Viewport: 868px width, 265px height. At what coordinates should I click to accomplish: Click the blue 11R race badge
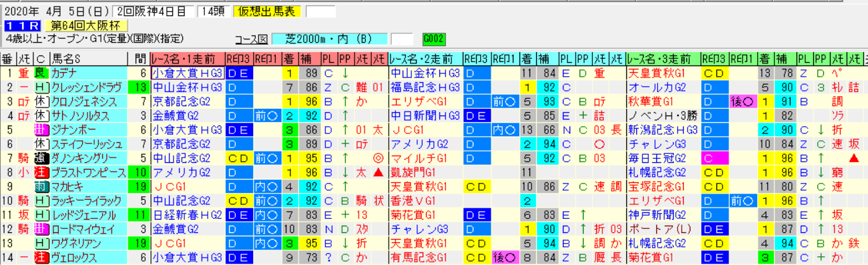click(x=23, y=25)
